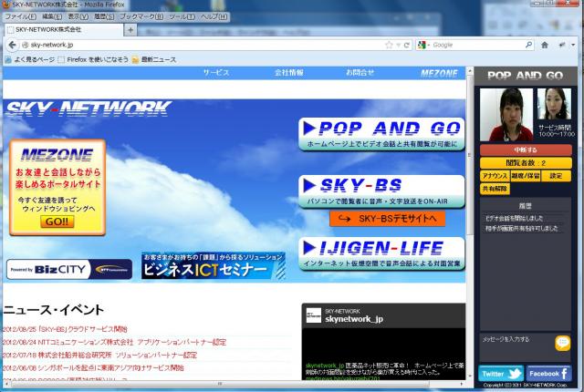
Task: Open news item SKY-BSクラウドサービス開始
Action: coord(65,329)
